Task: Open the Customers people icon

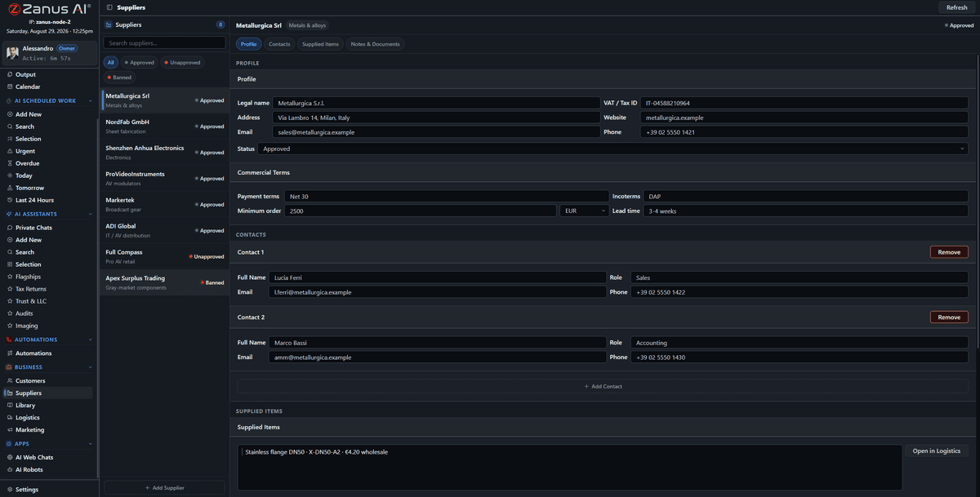Action: (10, 381)
